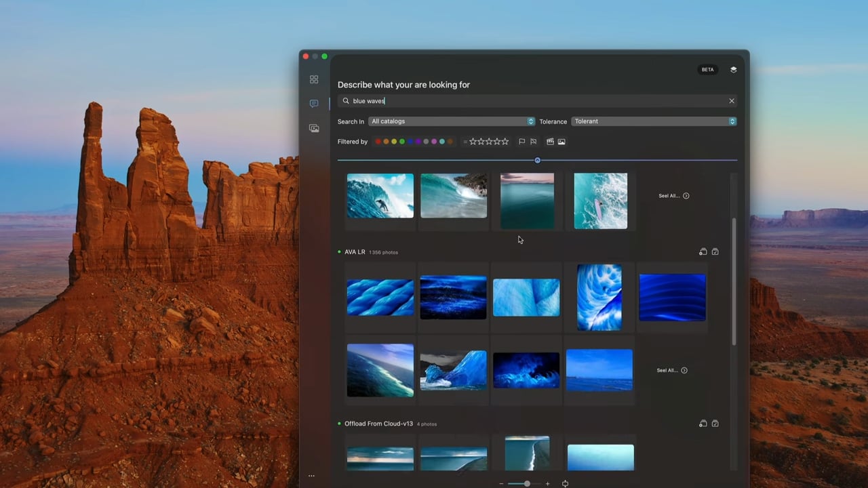Click 'Offload From Cloud-v13' catalog header
This screenshot has width=868, height=488.
coord(378,424)
